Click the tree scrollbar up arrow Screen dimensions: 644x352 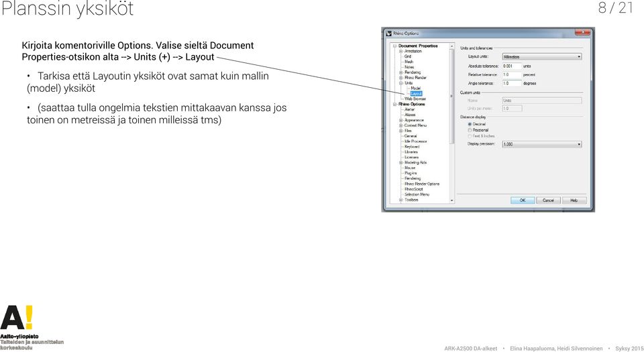click(451, 46)
